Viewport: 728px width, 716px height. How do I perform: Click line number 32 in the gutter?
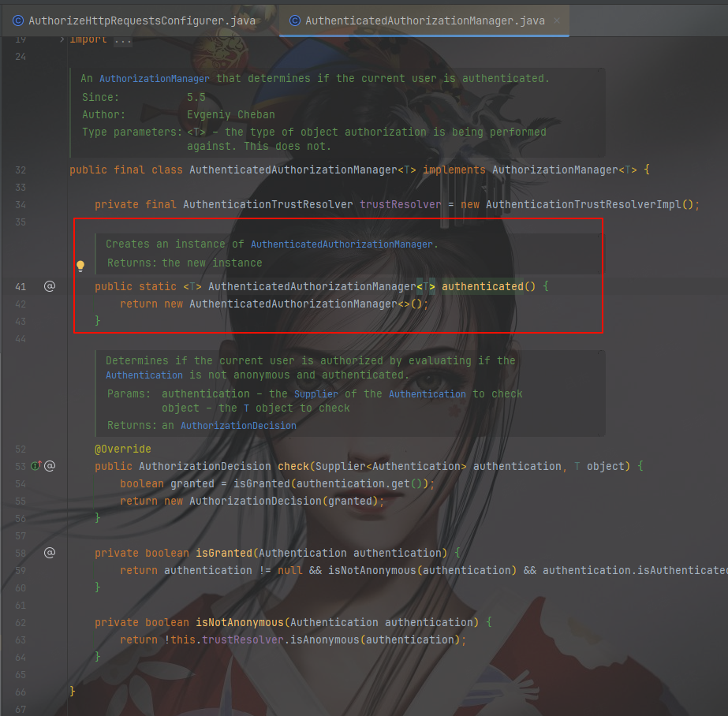coord(21,170)
